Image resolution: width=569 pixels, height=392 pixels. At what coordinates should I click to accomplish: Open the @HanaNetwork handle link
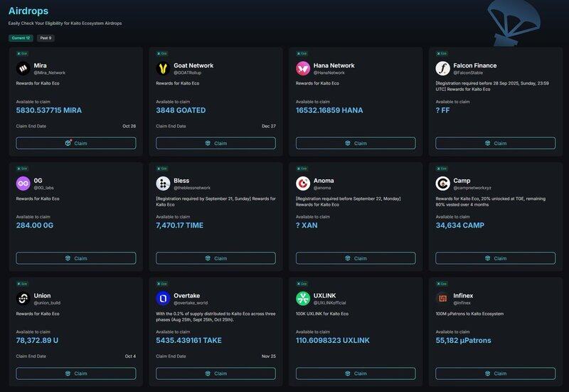329,73
